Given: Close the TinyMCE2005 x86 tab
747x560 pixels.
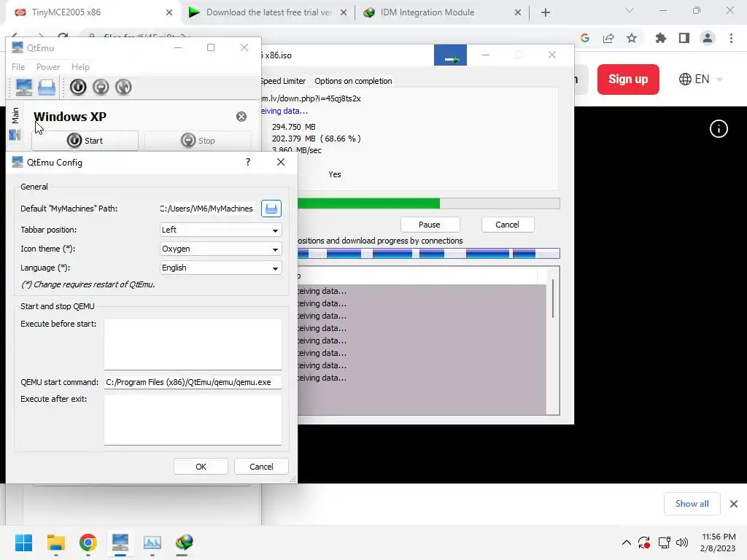Looking at the screenshot, I should tap(169, 13).
